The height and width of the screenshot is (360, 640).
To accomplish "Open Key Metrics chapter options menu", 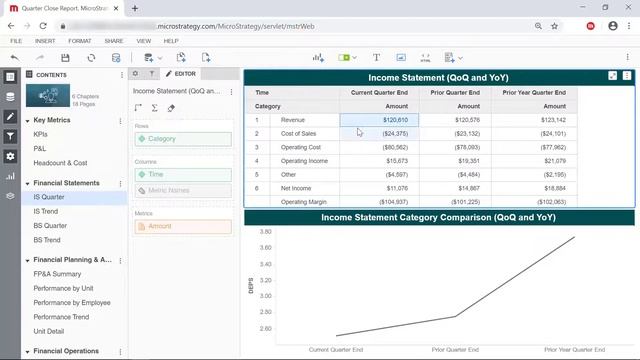I will pos(120,121).
